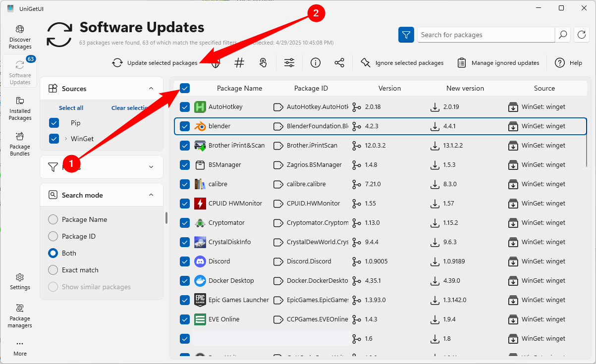Click the Brother iPrint&Scan package icon
Image resolution: width=596 pixels, height=364 pixels.
pos(200,145)
